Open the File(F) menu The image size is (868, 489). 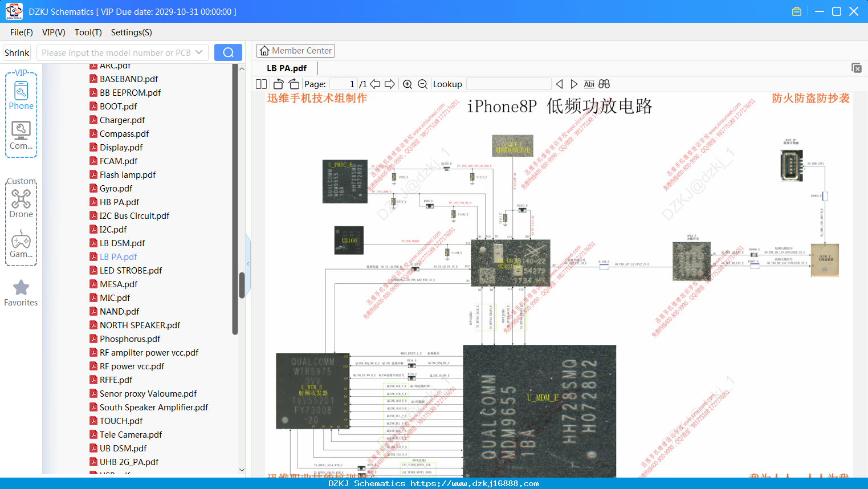[x=22, y=32]
